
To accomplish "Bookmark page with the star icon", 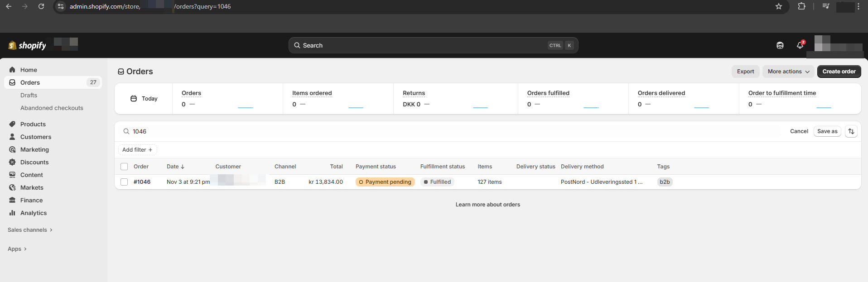I will point(778,6).
